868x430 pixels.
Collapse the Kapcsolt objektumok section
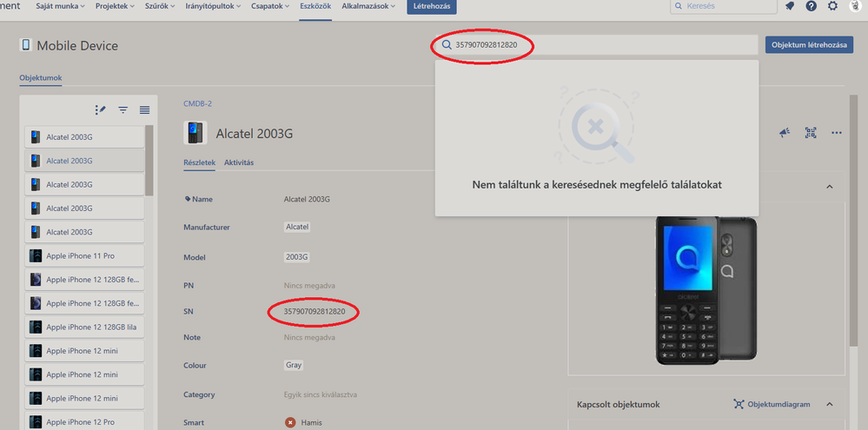[x=829, y=404]
